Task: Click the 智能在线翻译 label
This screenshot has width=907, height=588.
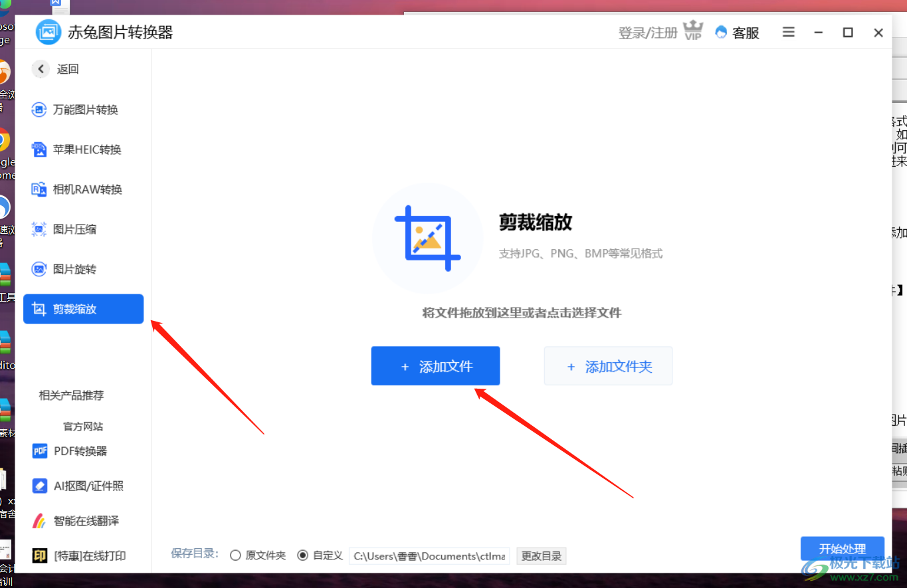Action: tap(86, 521)
